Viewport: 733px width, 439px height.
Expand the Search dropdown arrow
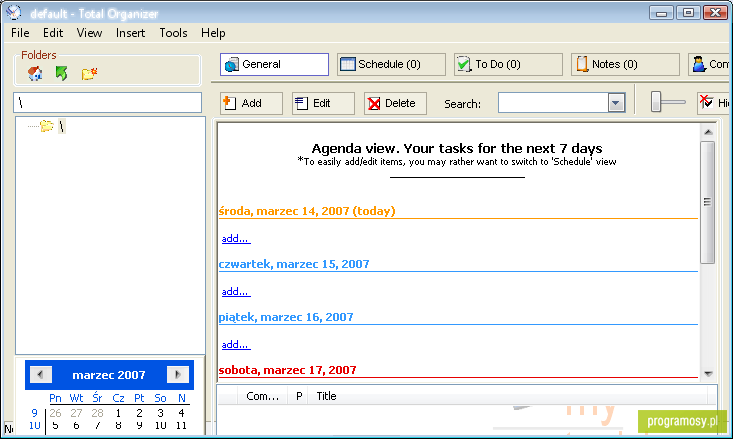pos(616,103)
